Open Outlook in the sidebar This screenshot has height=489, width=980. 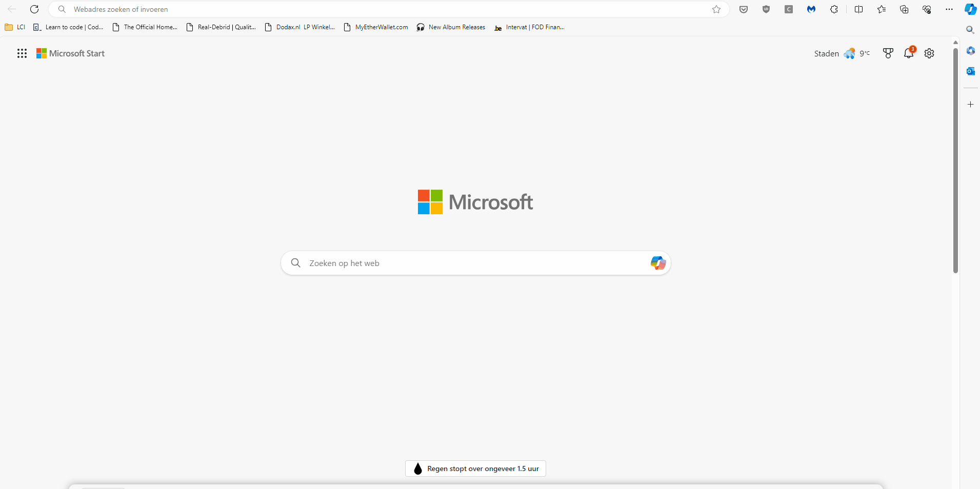pos(970,71)
